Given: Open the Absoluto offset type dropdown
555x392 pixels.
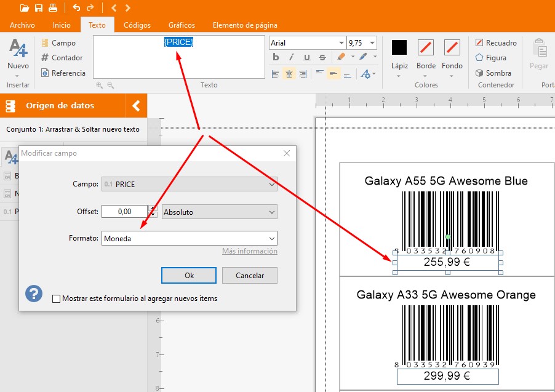Looking at the screenshot, I should (219, 212).
